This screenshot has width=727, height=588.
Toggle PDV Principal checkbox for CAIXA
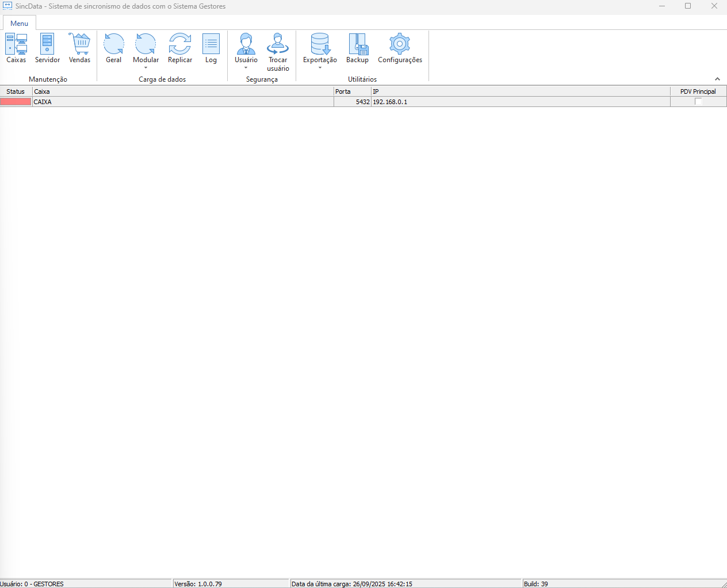coord(698,102)
